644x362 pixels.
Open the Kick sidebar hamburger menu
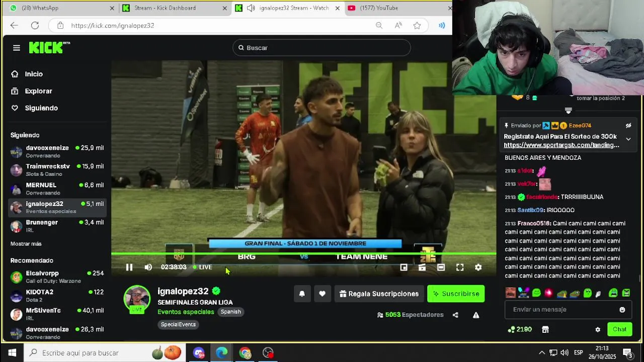(17, 48)
